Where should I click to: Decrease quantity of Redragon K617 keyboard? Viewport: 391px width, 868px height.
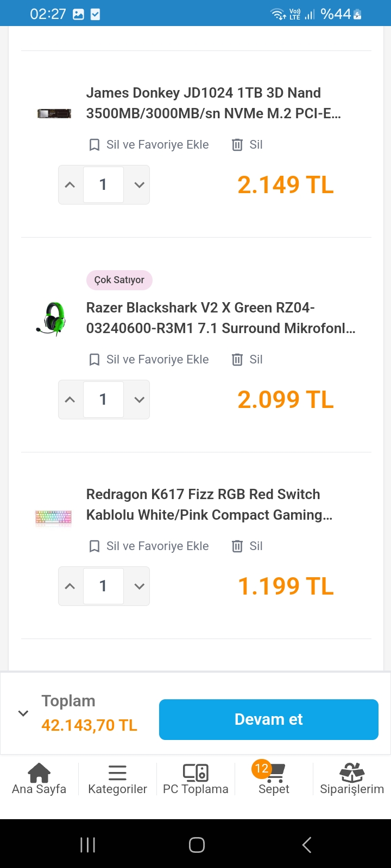(139, 586)
